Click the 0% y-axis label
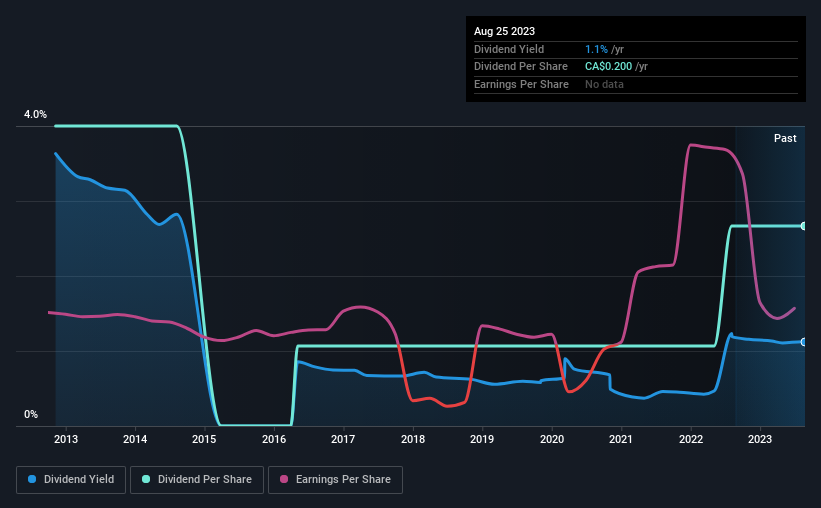821x508 pixels. pos(31,414)
